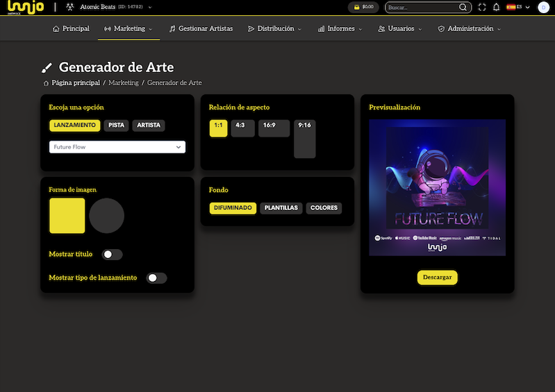Expand the Informes menu chevron
Screen dimensions: 555x392
[361, 29]
